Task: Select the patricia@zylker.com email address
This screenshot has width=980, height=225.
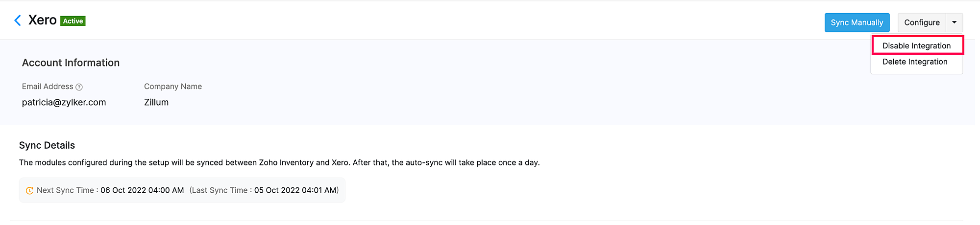Action: (64, 102)
